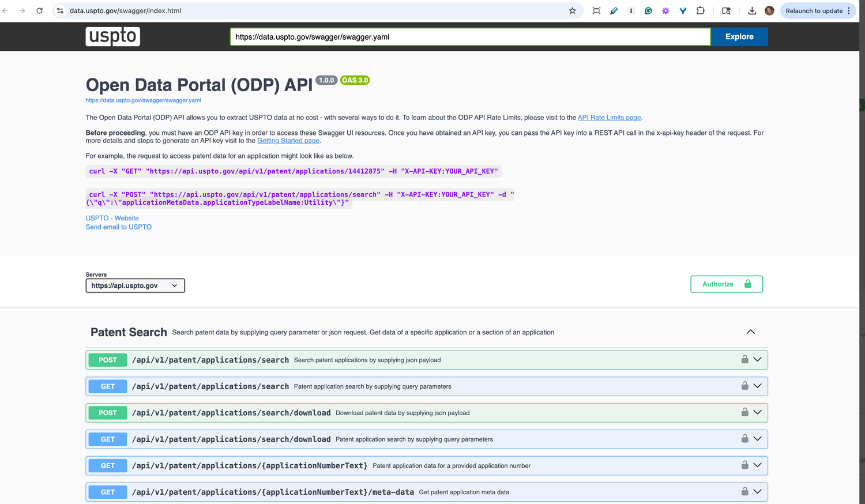Click the Patent Search heading text

129,332
